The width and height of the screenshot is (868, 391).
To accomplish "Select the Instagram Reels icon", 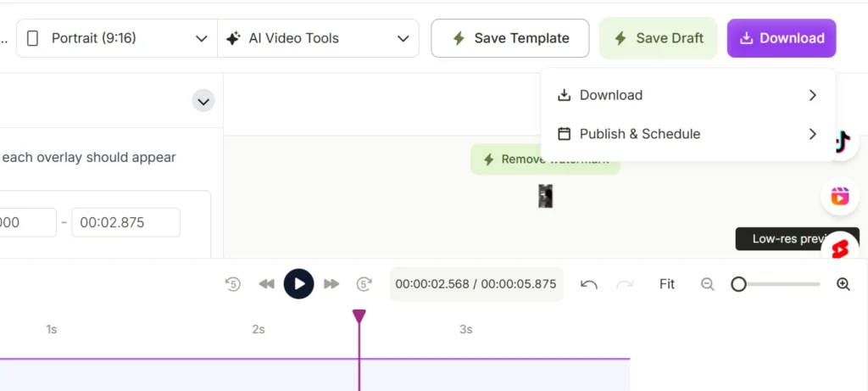I will (840, 197).
